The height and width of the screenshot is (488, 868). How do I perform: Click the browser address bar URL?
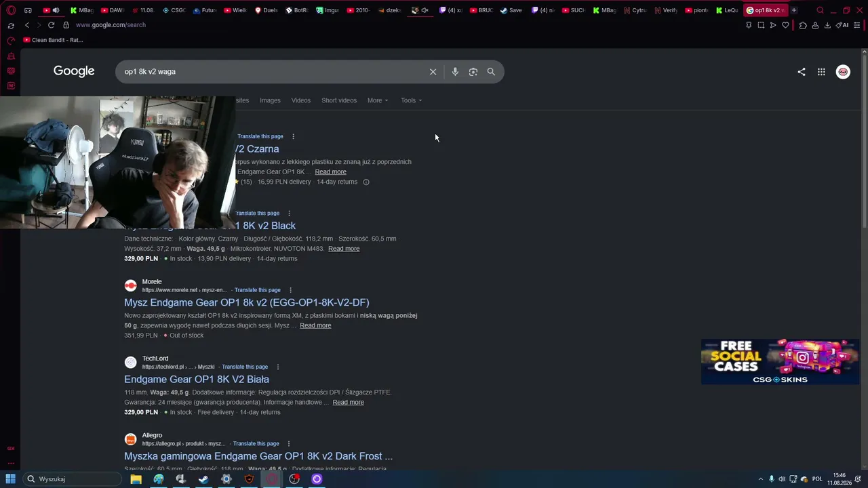(111, 25)
